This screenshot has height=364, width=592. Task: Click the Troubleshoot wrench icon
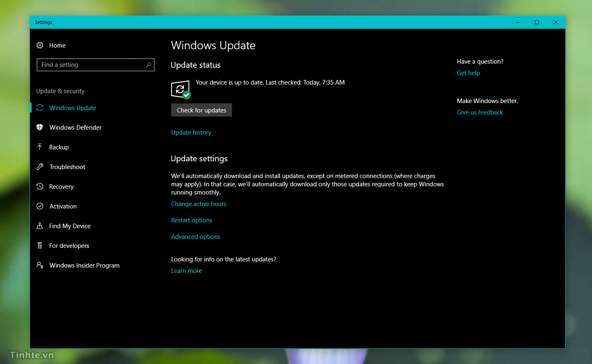coord(40,167)
